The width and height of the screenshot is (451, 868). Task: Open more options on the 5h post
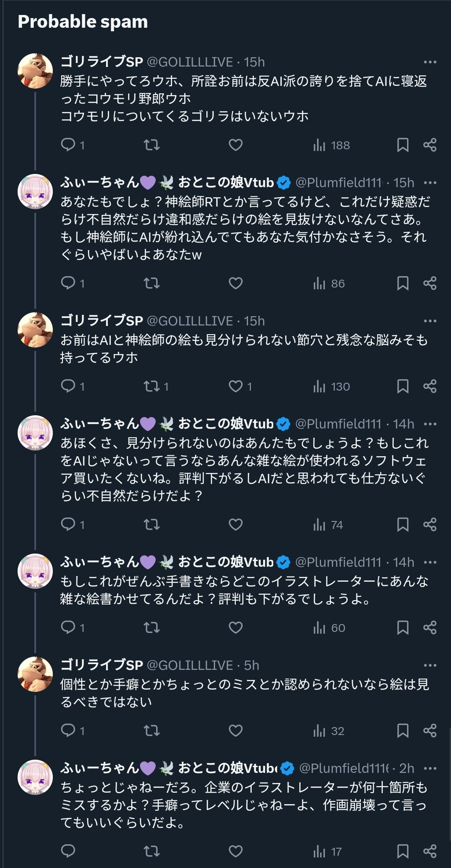(x=429, y=665)
